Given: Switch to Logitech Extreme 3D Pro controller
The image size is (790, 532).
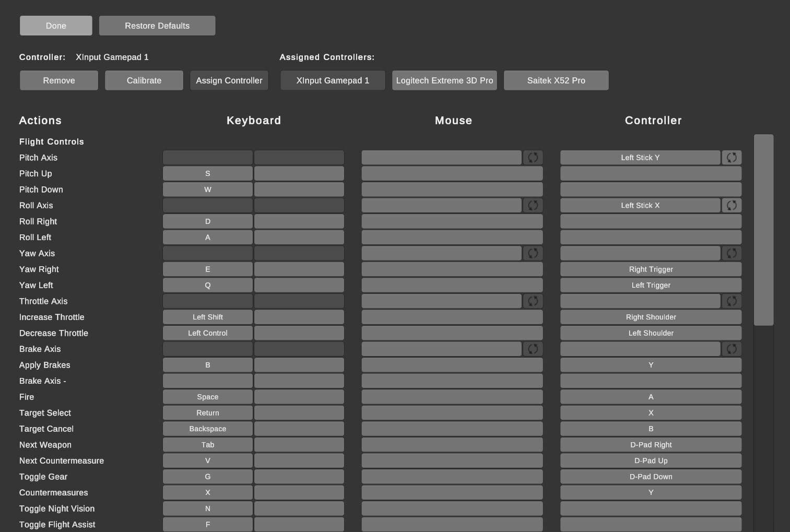Looking at the screenshot, I should pyautogui.click(x=444, y=80).
